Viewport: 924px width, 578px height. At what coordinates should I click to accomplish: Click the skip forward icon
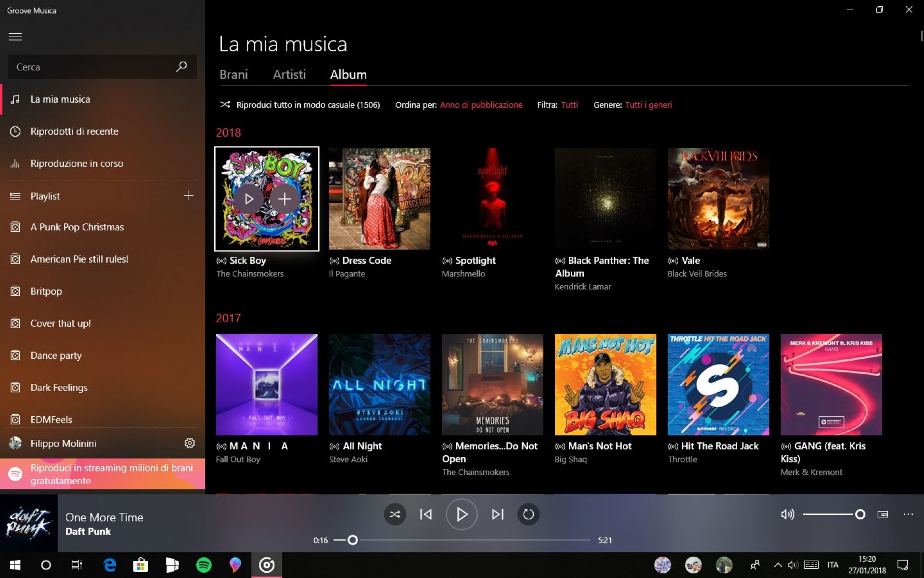(497, 514)
